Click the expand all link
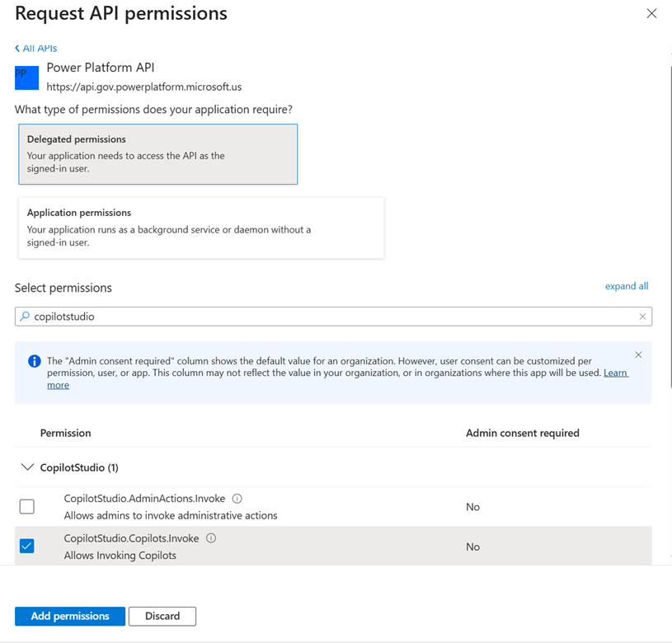 coord(626,286)
